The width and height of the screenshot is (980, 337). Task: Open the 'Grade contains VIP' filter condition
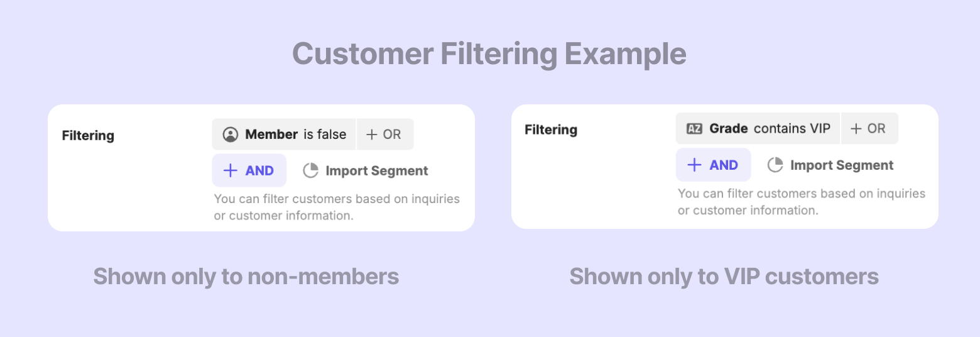758,129
